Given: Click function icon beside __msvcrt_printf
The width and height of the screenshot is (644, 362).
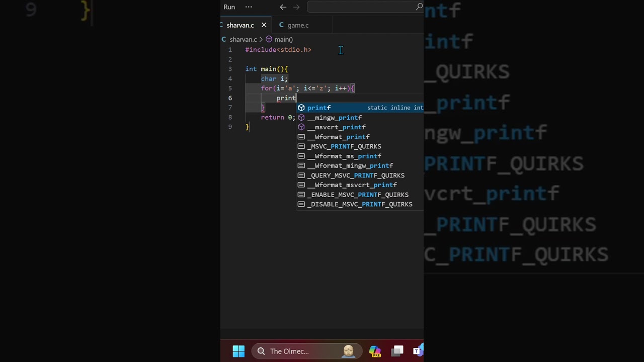Looking at the screenshot, I should (x=301, y=127).
